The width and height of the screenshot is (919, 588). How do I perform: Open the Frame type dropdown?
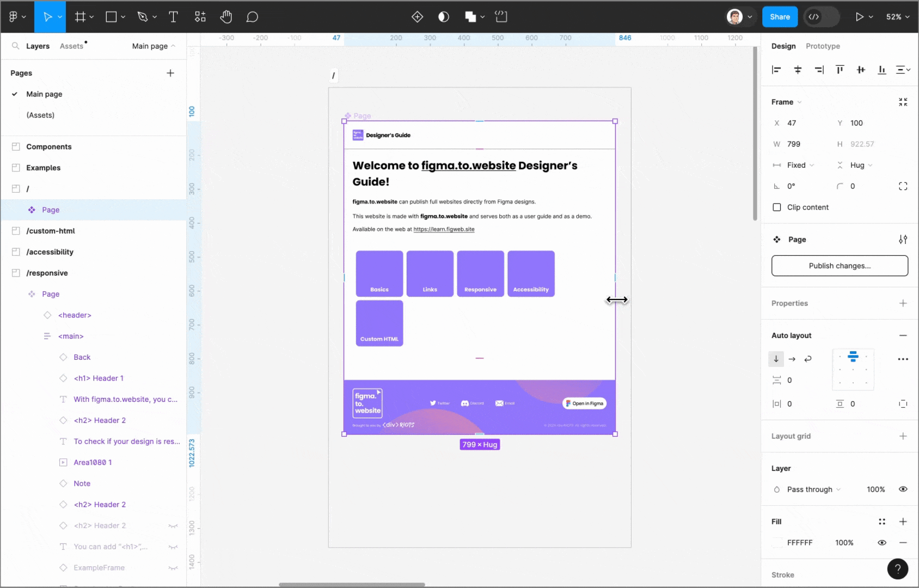click(x=786, y=102)
